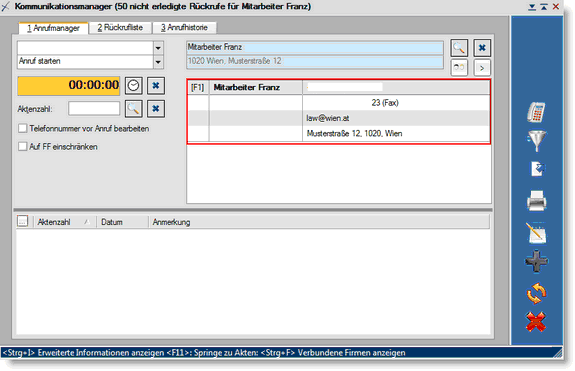Click the dark plus icon to add entry
The width and height of the screenshot is (575, 371).
[x=536, y=261]
